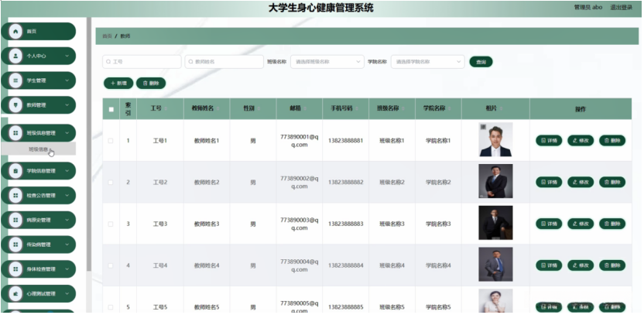Tick the checkbox for row 工号1
Screen dimensions: 644x315
pos(111,140)
